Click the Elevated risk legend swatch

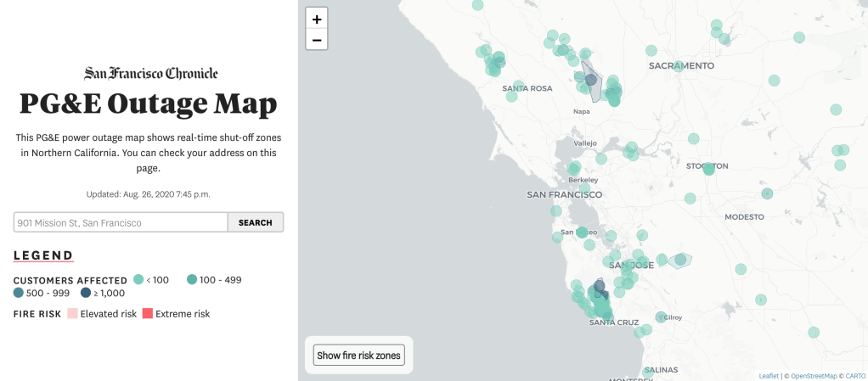(72, 313)
